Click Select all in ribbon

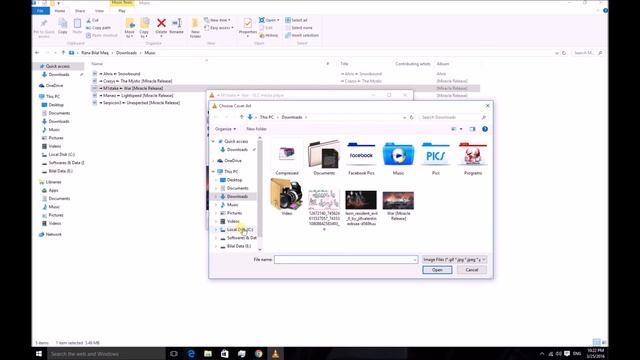[296, 20]
